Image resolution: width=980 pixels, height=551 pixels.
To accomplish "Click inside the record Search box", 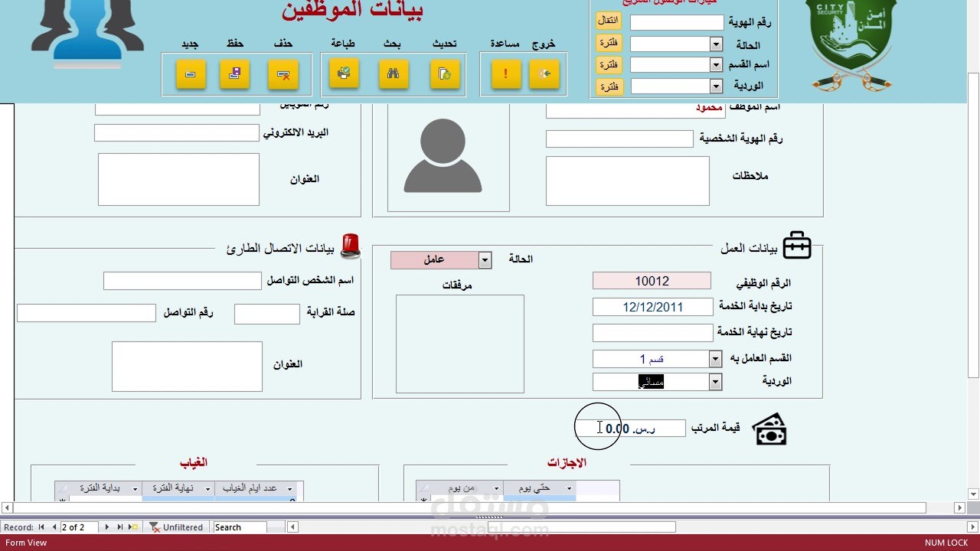I will (241, 527).
